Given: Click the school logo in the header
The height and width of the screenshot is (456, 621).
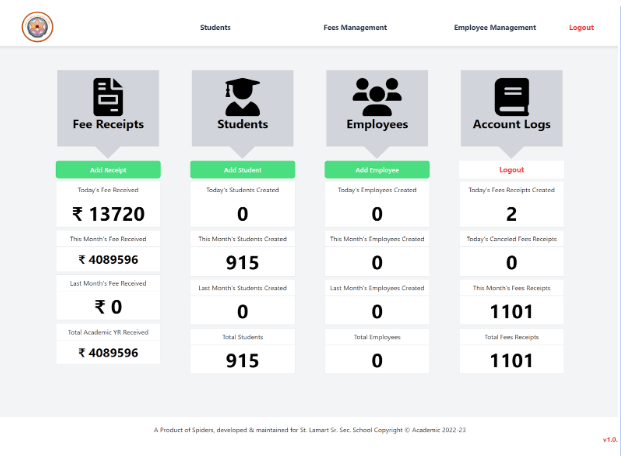Looking at the screenshot, I should click(x=37, y=27).
